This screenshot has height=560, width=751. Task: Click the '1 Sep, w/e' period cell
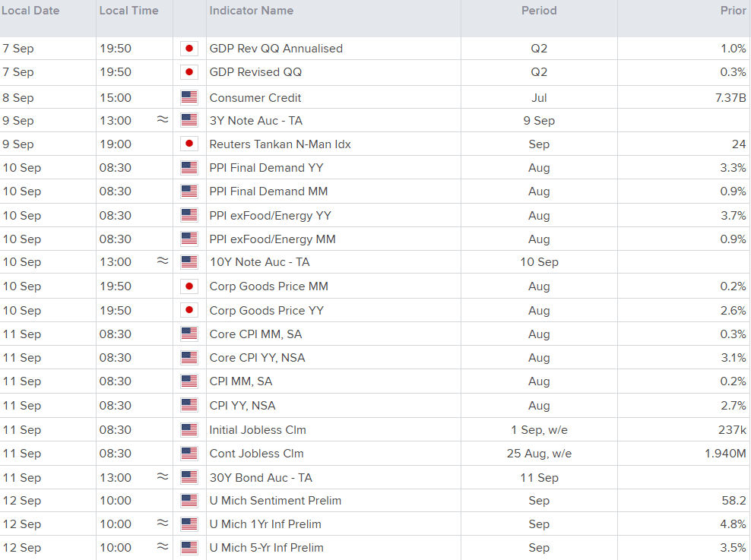click(x=539, y=430)
